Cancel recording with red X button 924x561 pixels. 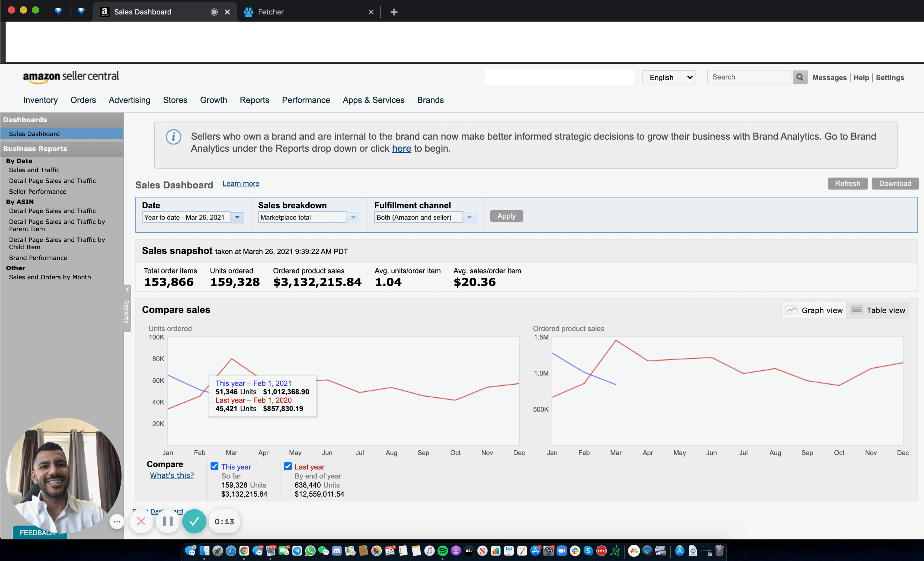point(141,521)
